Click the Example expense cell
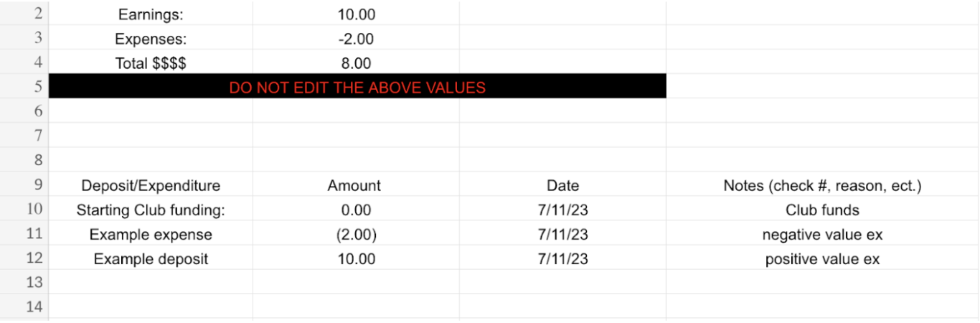The image size is (980, 323). 151,235
